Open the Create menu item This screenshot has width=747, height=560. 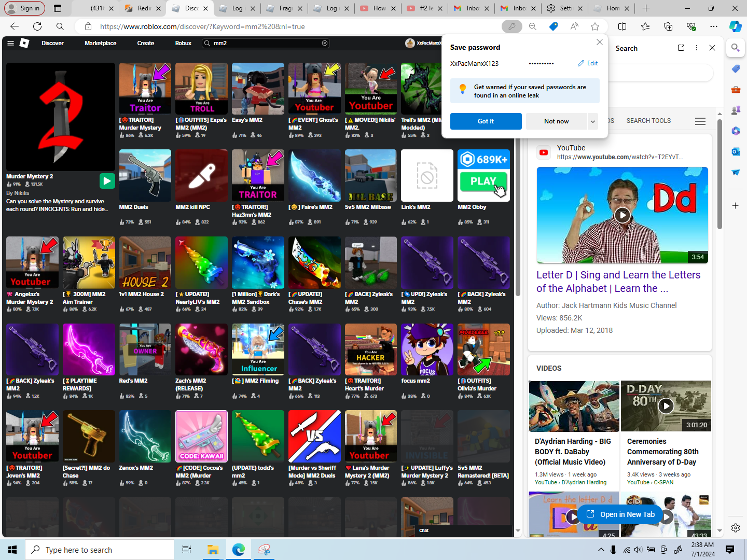[146, 43]
